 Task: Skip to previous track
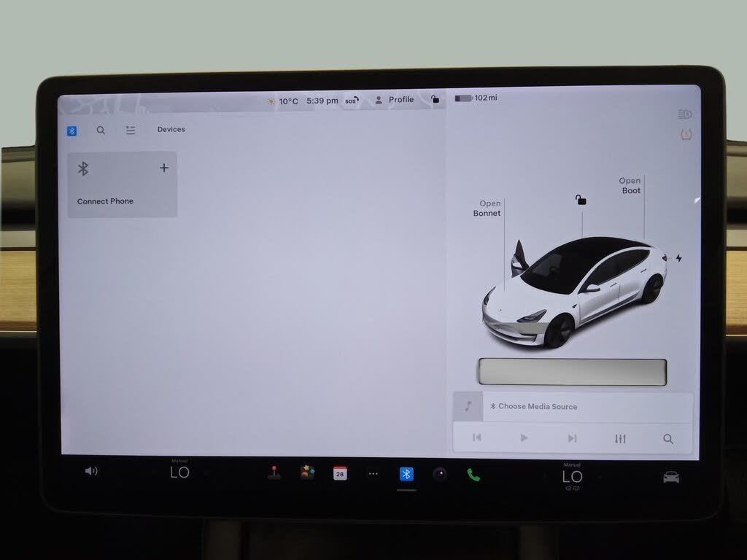point(477,437)
